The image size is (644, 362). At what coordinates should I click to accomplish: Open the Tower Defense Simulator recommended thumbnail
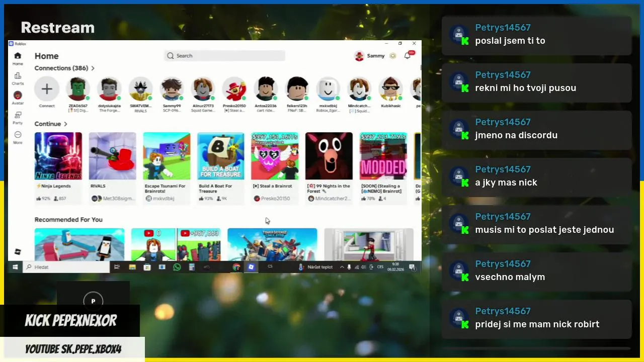pyautogui.click(x=272, y=244)
